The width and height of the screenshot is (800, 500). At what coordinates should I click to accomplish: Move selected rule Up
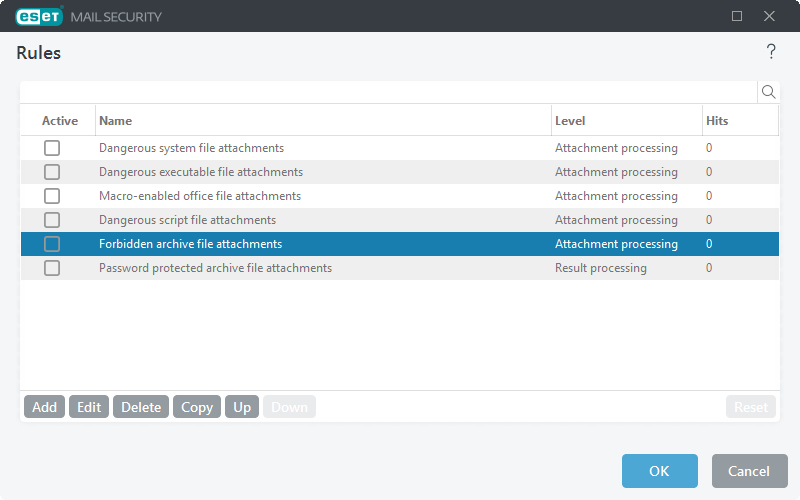click(242, 407)
